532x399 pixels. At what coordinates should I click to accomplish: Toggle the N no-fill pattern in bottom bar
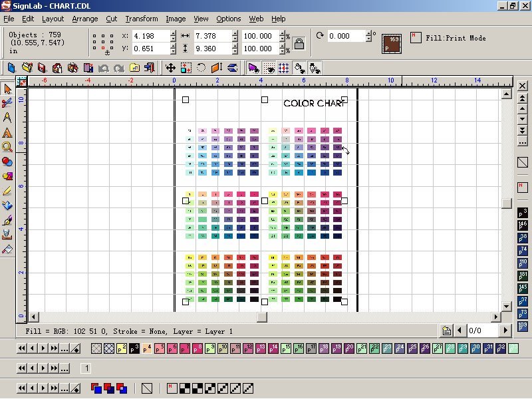tap(172, 388)
